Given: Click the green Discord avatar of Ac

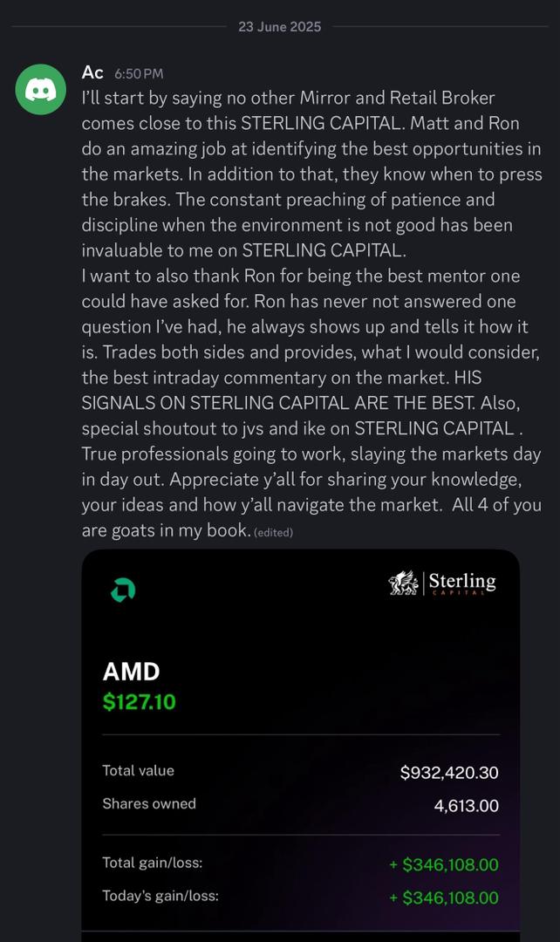Looking at the screenshot, I should click(41, 89).
